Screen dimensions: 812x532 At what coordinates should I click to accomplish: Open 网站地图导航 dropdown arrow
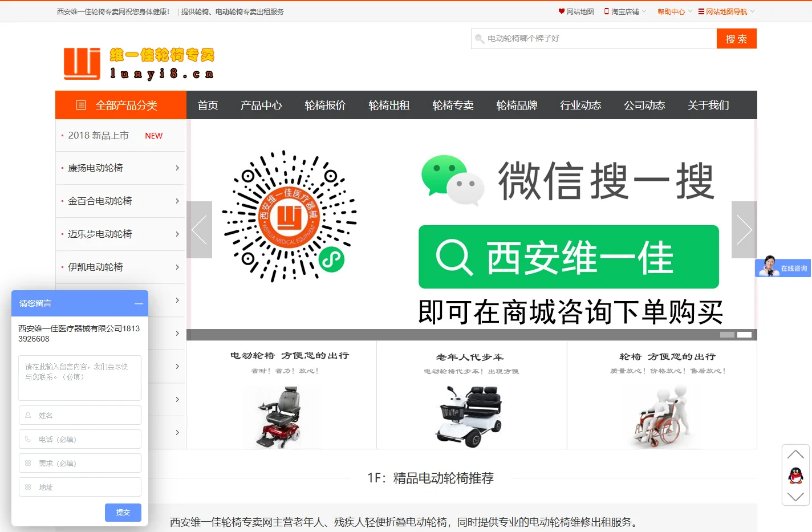[752, 11]
